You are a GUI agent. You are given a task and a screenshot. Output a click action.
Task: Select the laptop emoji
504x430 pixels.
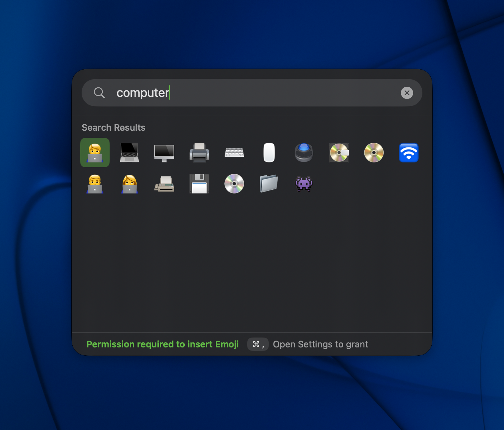(130, 153)
